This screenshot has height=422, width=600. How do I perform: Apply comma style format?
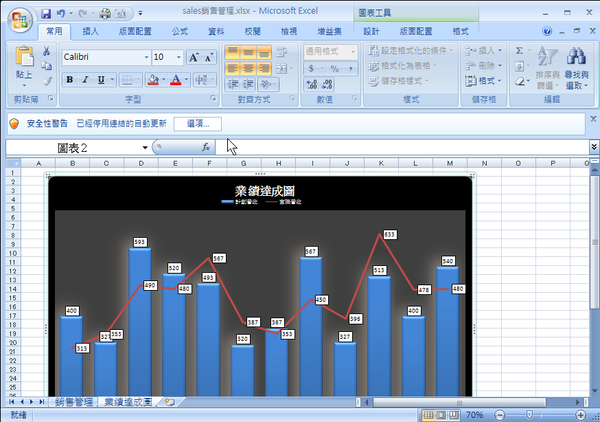pyautogui.click(x=350, y=68)
